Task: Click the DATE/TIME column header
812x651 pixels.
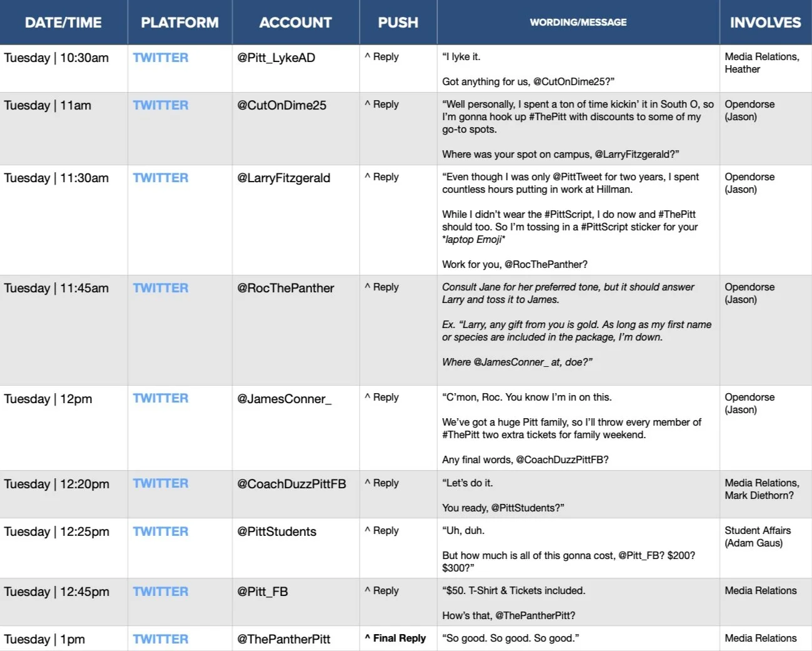Action: [63, 23]
